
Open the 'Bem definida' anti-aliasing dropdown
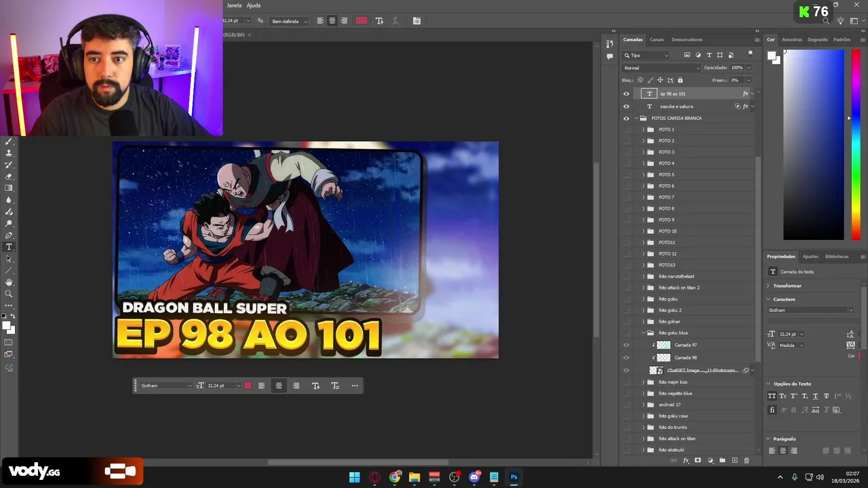click(290, 21)
